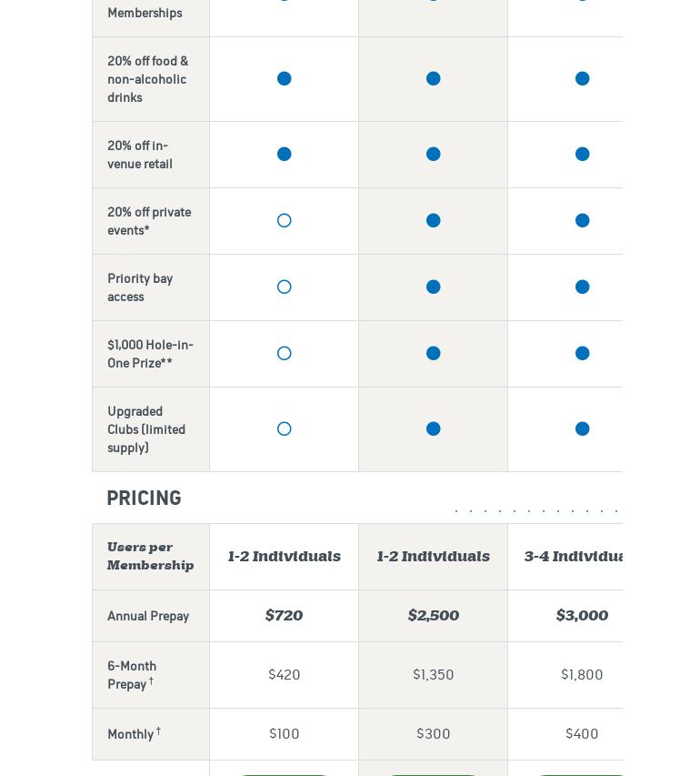700x776 pixels.
Task: Click the filled dot for food discount, first plan column
Action: (285, 79)
